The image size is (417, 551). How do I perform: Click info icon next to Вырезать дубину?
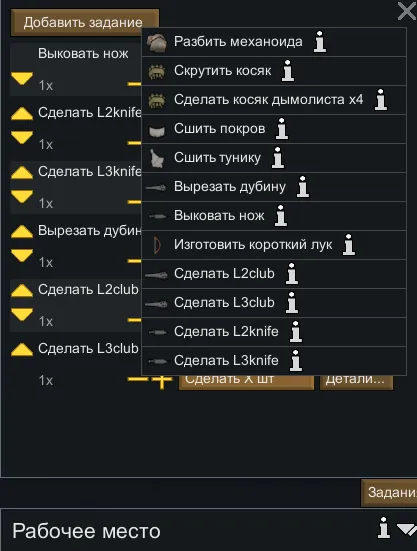click(x=302, y=187)
